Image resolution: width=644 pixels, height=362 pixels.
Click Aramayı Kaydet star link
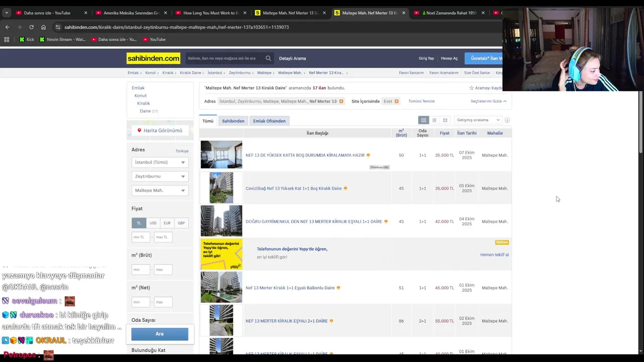tap(486, 88)
